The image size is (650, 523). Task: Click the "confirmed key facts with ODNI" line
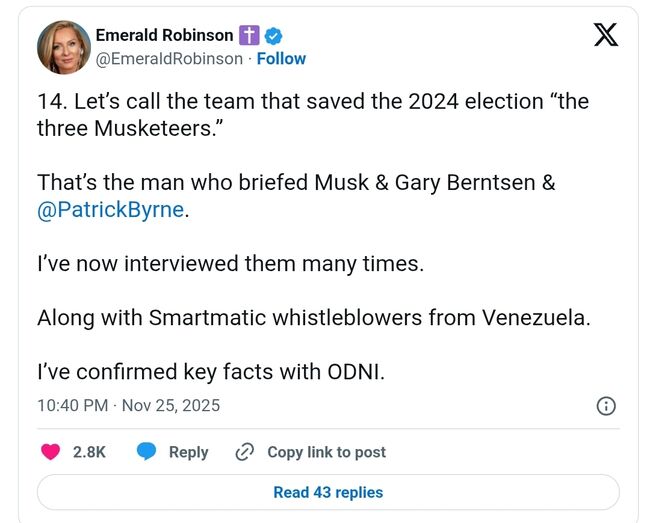coord(210,371)
